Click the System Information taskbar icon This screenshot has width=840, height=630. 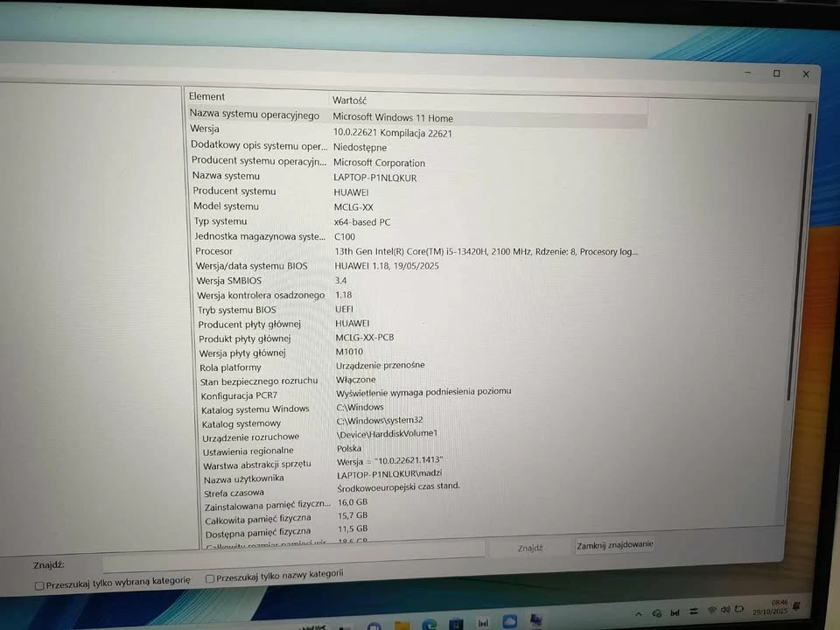[535, 620]
